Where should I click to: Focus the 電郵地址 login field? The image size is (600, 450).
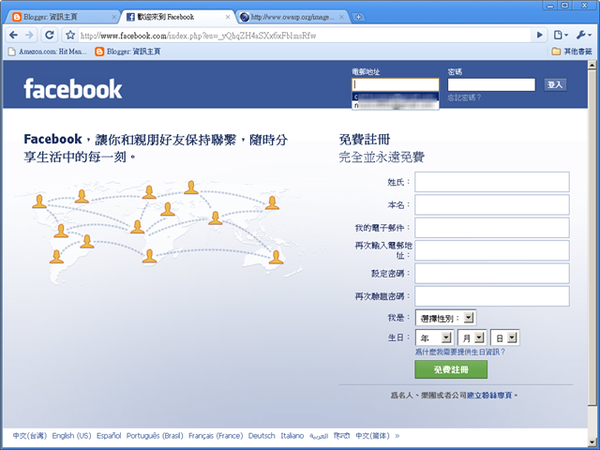pyautogui.click(x=395, y=85)
